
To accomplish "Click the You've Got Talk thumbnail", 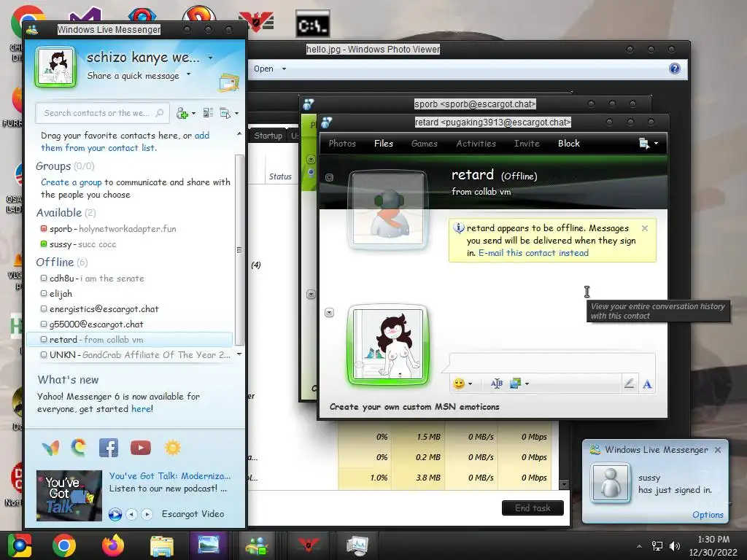I will tap(69, 496).
